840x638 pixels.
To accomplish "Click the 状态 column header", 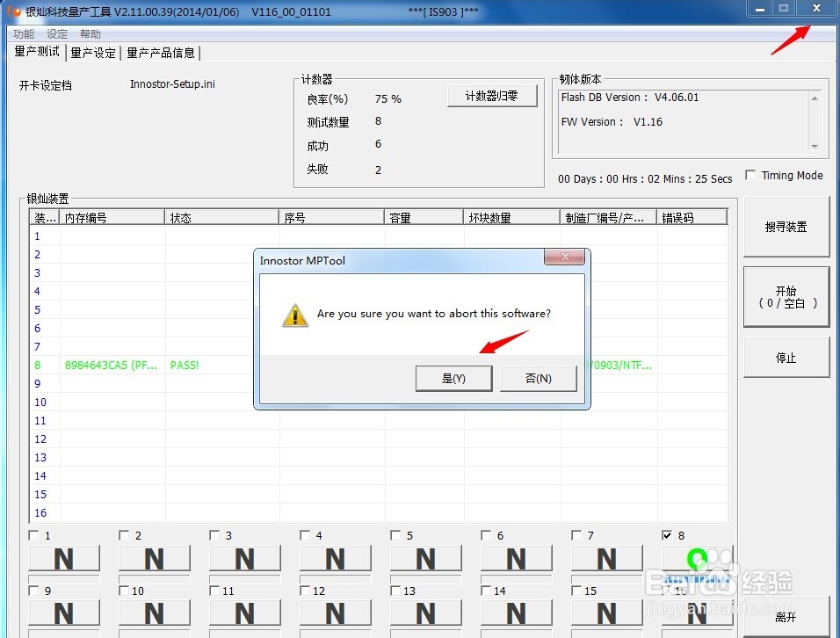I will (x=221, y=217).
